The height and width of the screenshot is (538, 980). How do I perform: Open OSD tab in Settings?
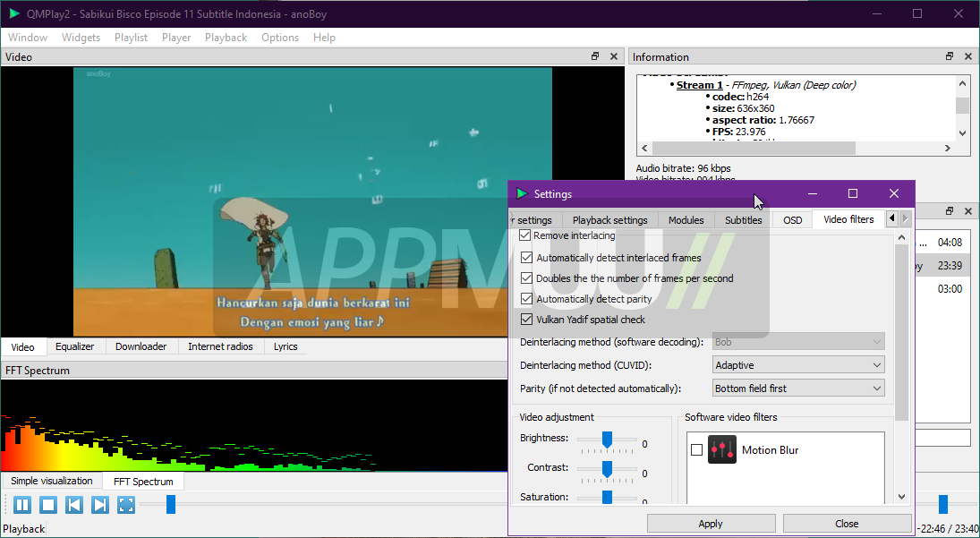pyautogui.click(x=792, y=220)
